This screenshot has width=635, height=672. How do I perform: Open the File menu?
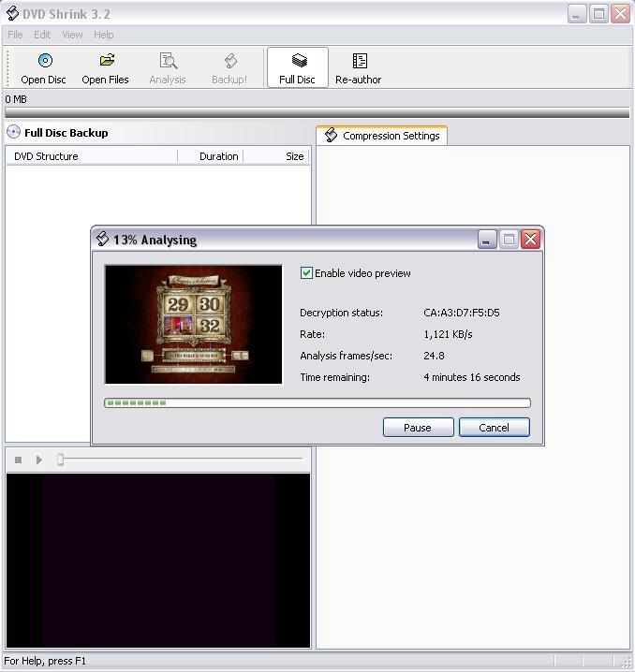click(x=15, y=35)
